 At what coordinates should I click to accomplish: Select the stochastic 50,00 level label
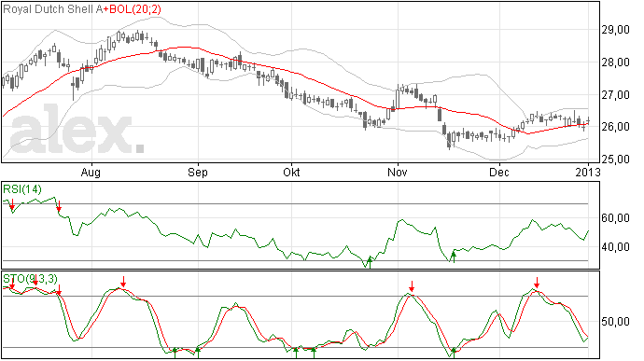click(x=615, y=322)
